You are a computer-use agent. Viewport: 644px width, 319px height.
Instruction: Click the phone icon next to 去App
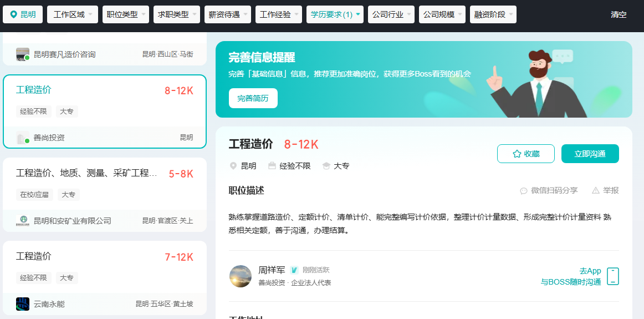(612, 276)
